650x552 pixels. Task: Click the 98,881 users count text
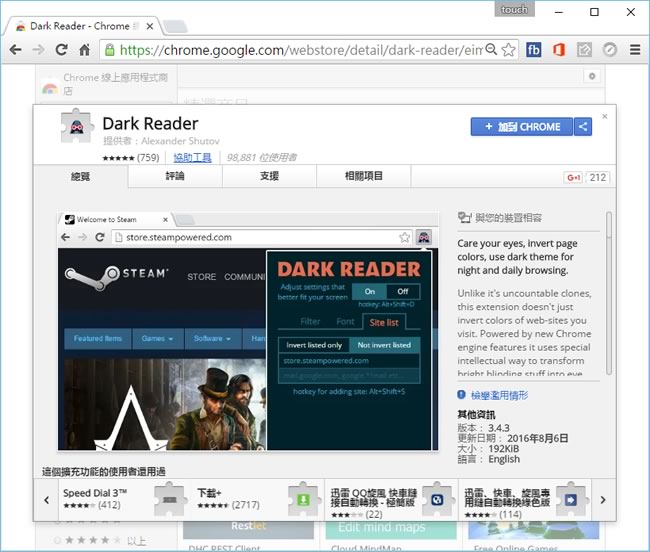262,157
